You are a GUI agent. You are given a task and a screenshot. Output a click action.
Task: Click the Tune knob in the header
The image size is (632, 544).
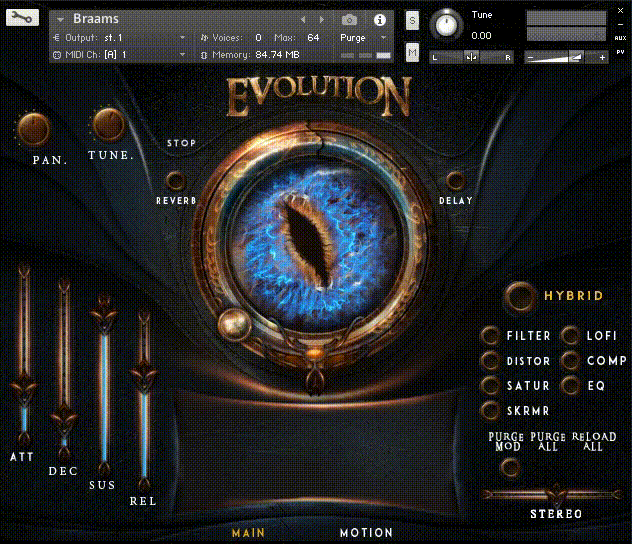pos(446,25)
